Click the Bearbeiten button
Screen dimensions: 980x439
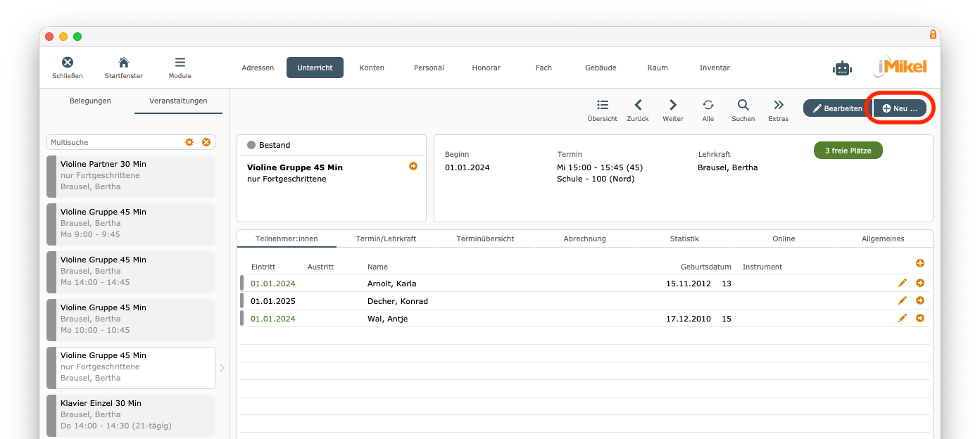pyautogui.click(x=837, y=108)
